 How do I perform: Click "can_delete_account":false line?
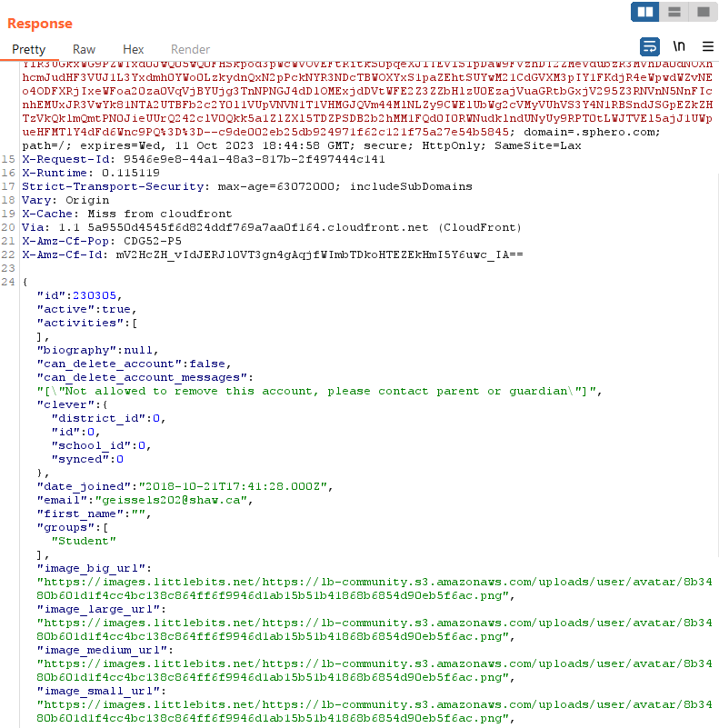(134, 364)
